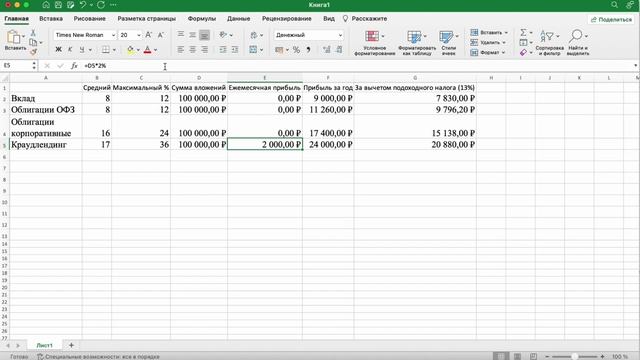Open the font color dropdown arrow

(x=156, y=50)
